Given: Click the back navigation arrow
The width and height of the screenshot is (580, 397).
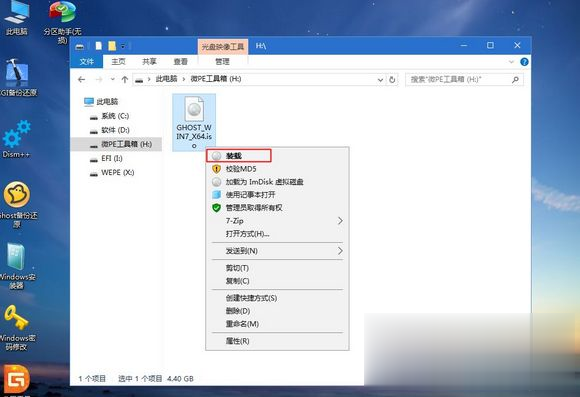Looking at the screenshot, I should click(82, 80).
